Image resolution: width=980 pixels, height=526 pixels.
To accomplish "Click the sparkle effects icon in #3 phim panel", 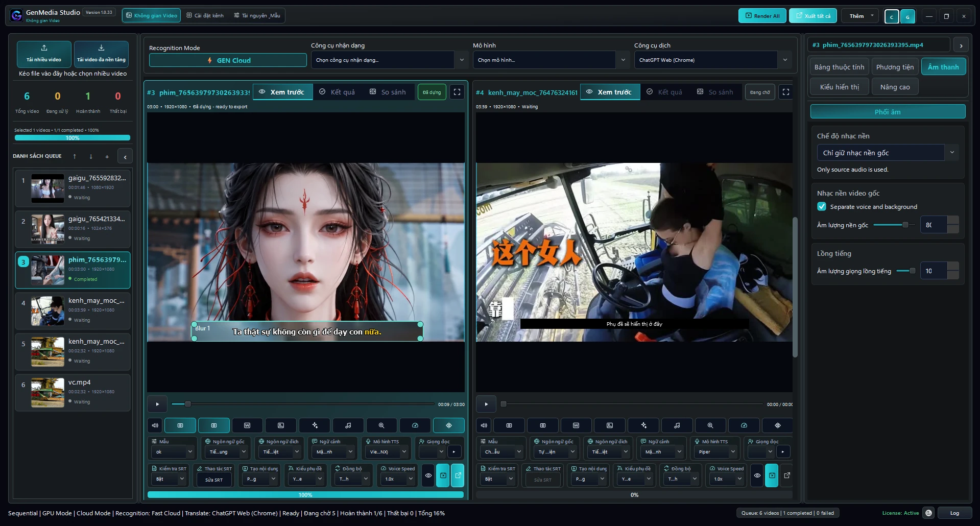I will pos(315,425).
